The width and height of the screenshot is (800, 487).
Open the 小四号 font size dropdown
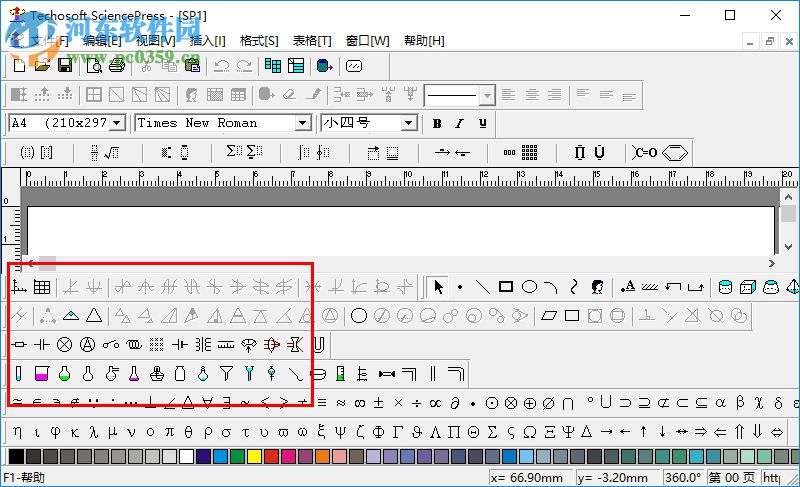[408, 123]
